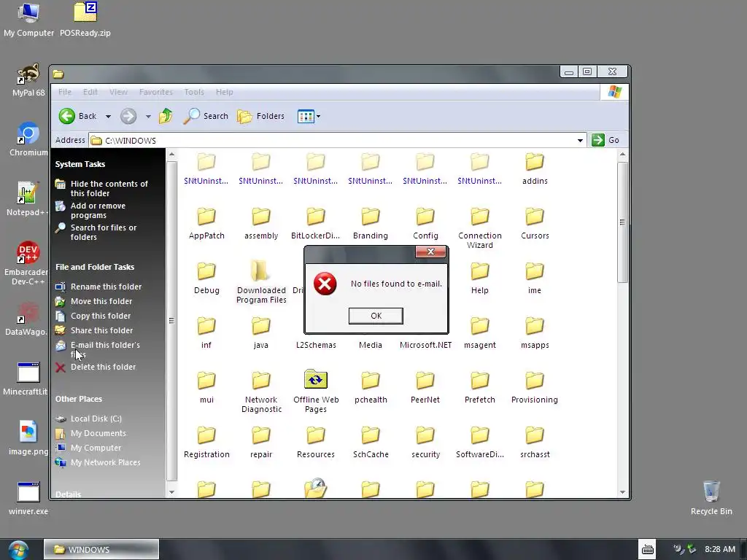The width and height of the screenshot is (747, 560).
Task: Select the Registration folder
Action: 206,443
